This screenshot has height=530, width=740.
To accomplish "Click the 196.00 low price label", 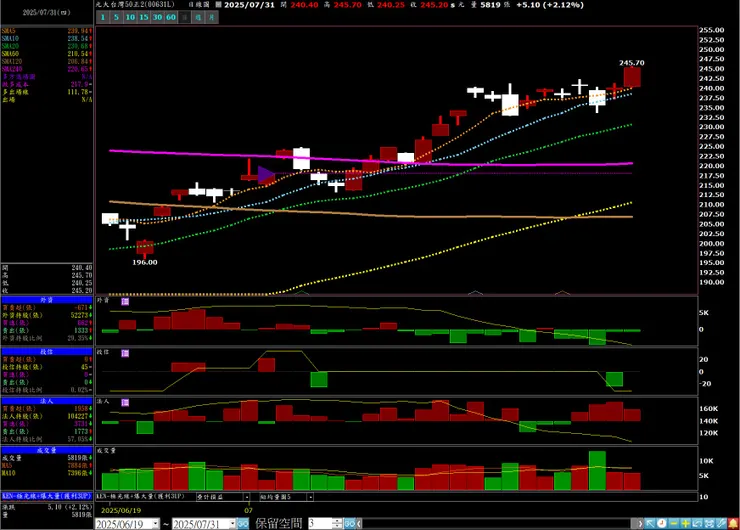I will pyautogui.click(x=145, y=262).
